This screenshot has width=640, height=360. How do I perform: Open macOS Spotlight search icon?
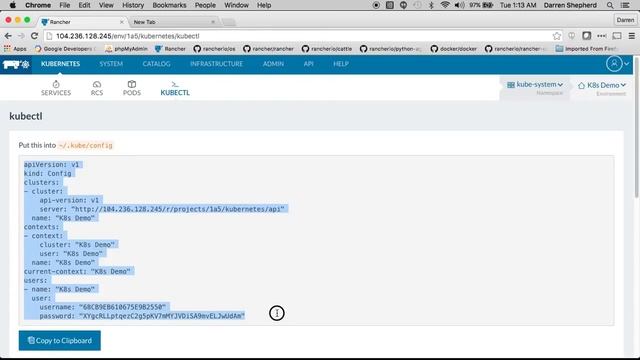click(x=610, y=5)
